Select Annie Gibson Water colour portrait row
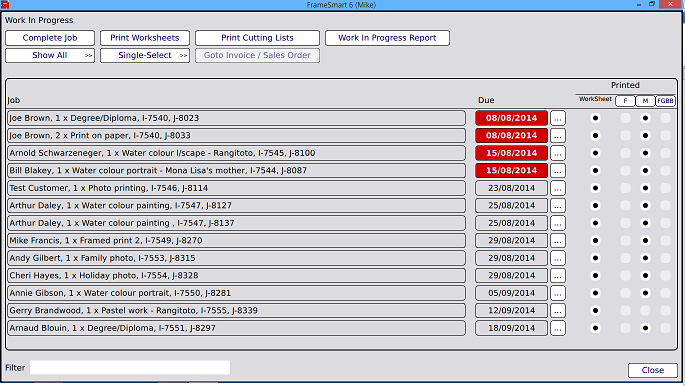Screen dimensions: 685x386 coord(236,293)
